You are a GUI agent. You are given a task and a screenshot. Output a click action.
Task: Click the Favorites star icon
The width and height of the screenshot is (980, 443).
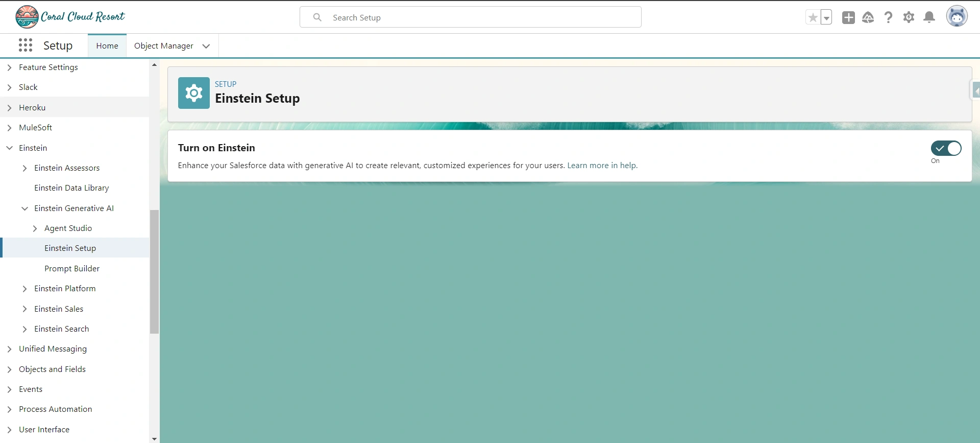[x=813, y=17]
